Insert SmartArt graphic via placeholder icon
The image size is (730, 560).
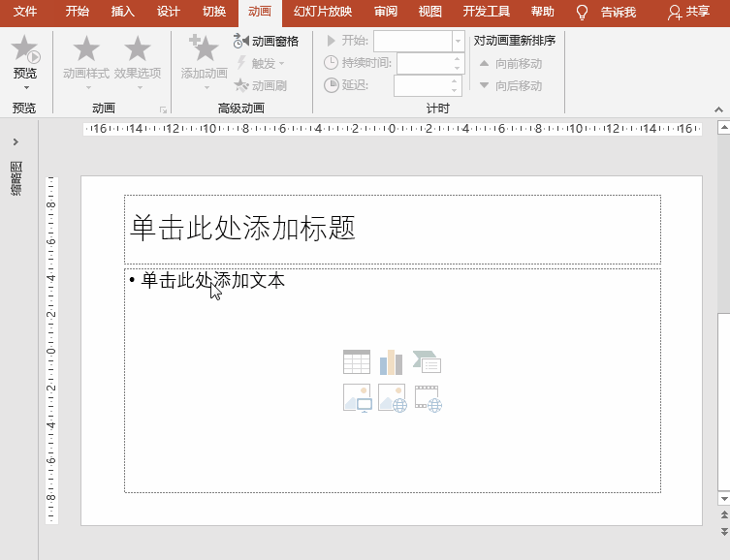click(x=427, y=361)
